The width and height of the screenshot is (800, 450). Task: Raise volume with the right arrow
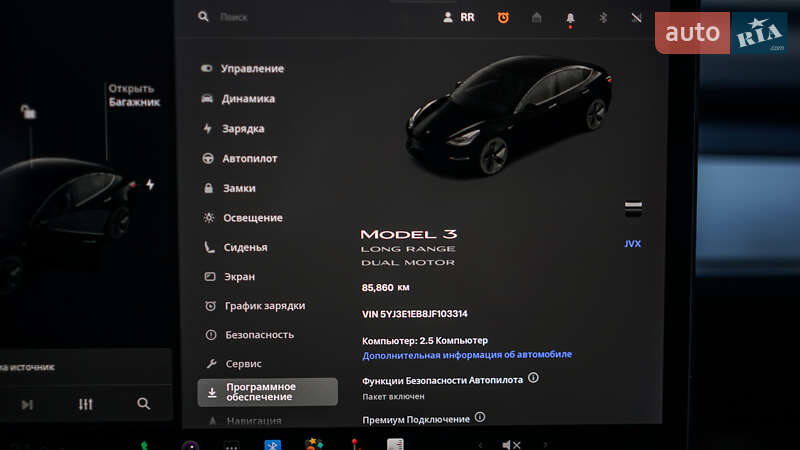point(545,445)
